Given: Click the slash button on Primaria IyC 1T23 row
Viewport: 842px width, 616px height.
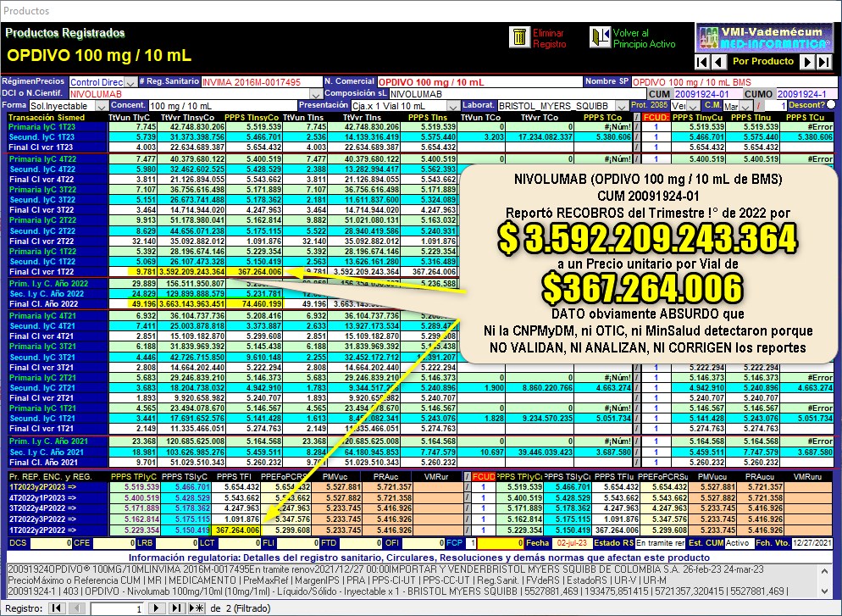Looking at the screenshot, I should point(637,127).
